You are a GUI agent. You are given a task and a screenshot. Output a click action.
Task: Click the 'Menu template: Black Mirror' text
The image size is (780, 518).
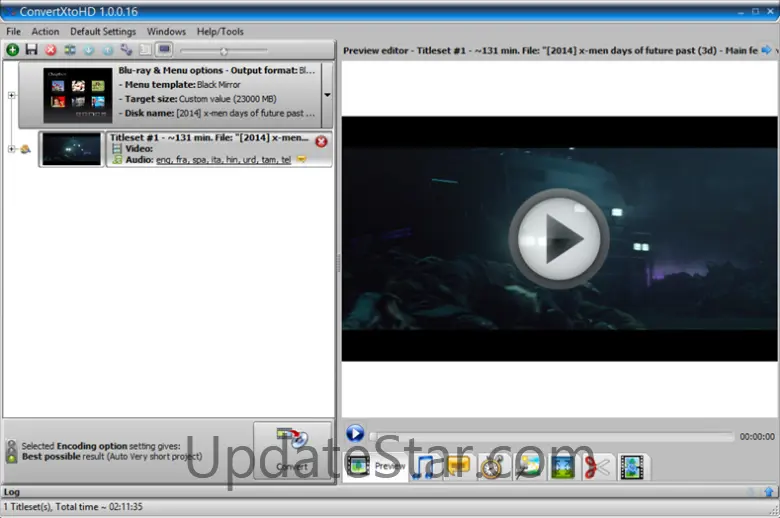[x=180, y=85]
